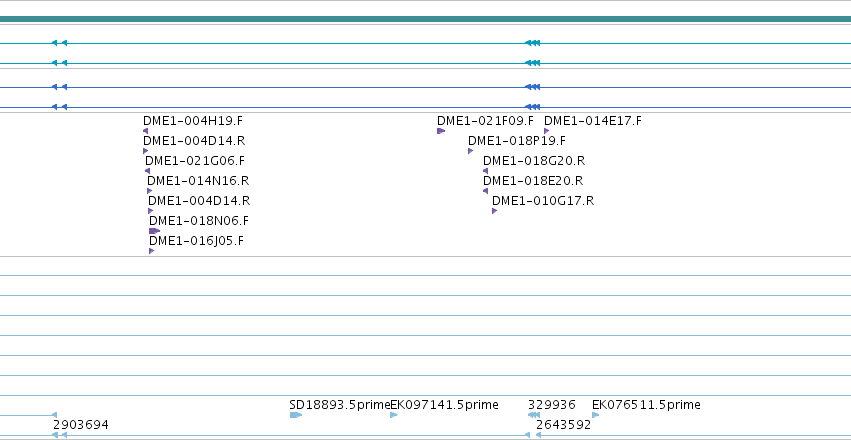
Task: Click the DME1-014E17.F arrow marker
Action: click(547, 131)
